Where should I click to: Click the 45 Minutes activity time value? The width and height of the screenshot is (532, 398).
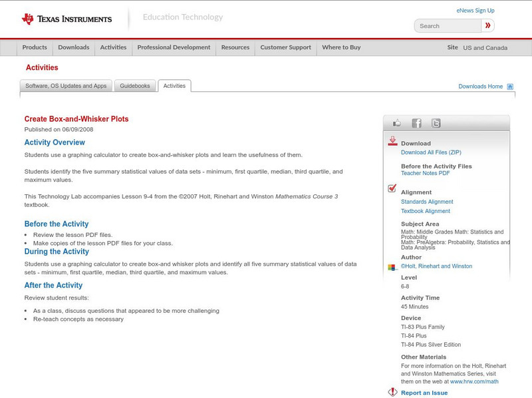(x=414, y=307)
